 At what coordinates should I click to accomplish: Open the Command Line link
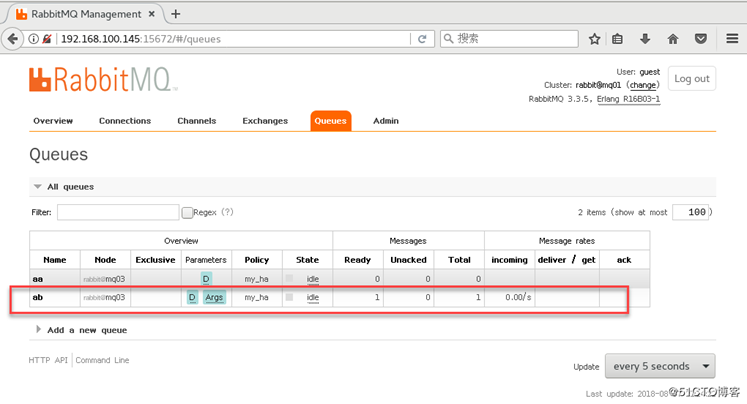102,360
